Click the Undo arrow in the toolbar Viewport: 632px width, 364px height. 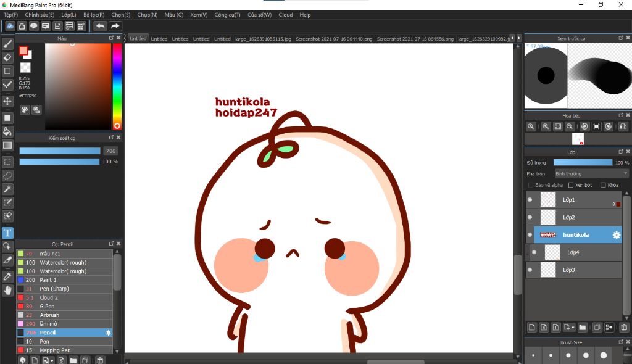click(100, 26)
